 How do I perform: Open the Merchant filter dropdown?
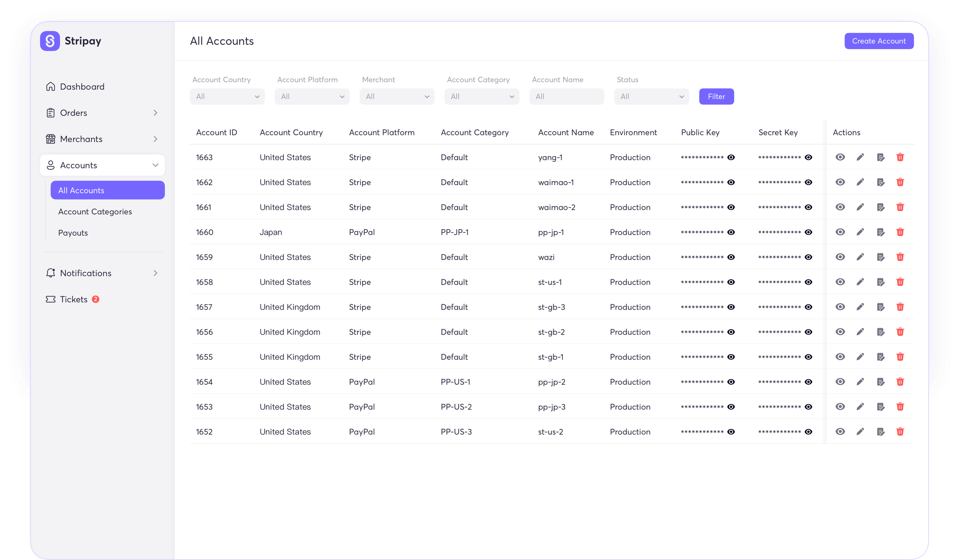[x=397, y=97]
